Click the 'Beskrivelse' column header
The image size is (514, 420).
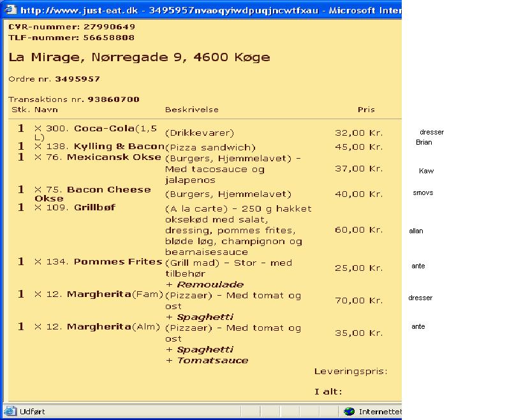(192, 110)
